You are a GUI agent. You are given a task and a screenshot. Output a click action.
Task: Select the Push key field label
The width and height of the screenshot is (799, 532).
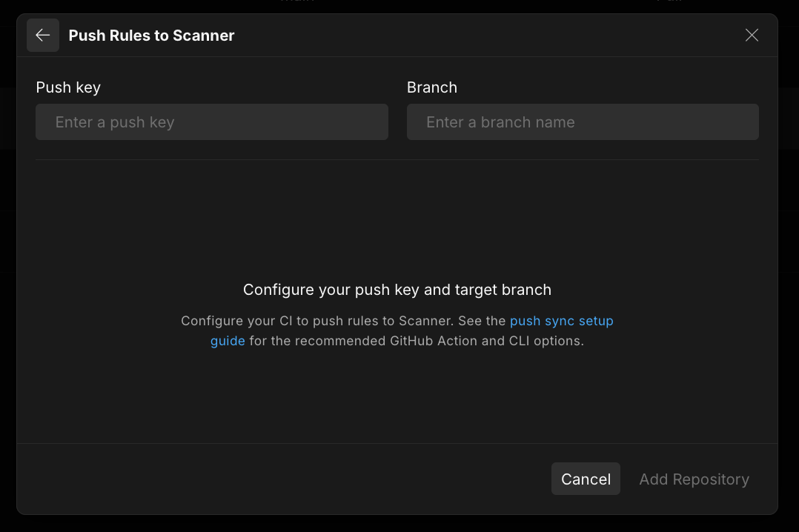pos(68,87)
